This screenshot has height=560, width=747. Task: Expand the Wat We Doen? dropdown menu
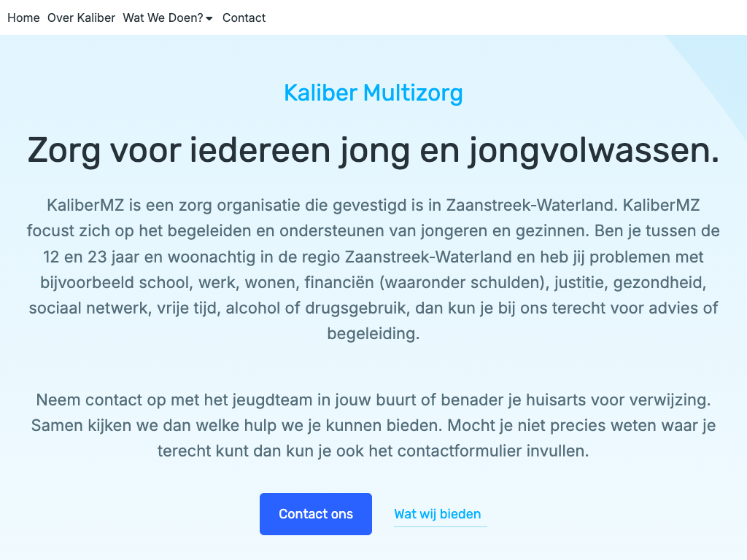(163, 17)
